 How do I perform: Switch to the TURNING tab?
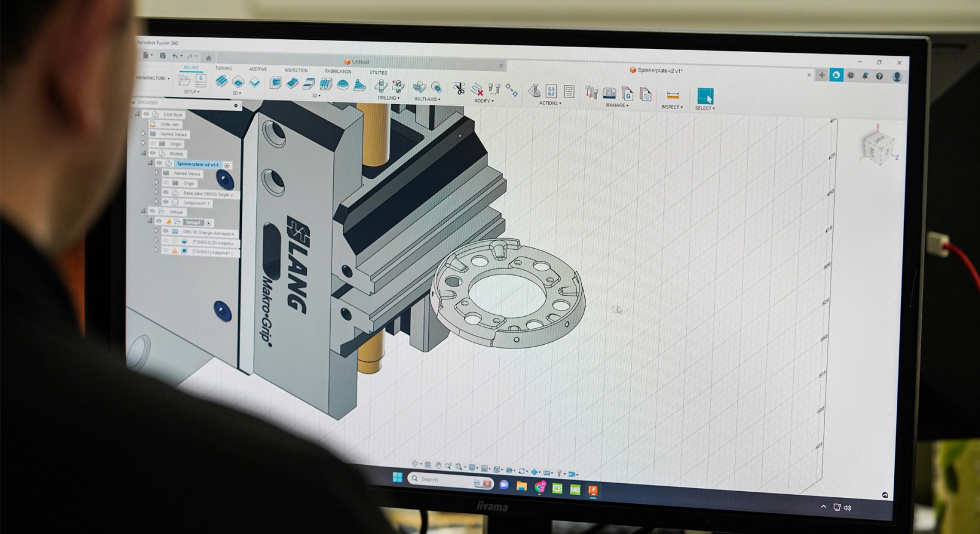224,68
